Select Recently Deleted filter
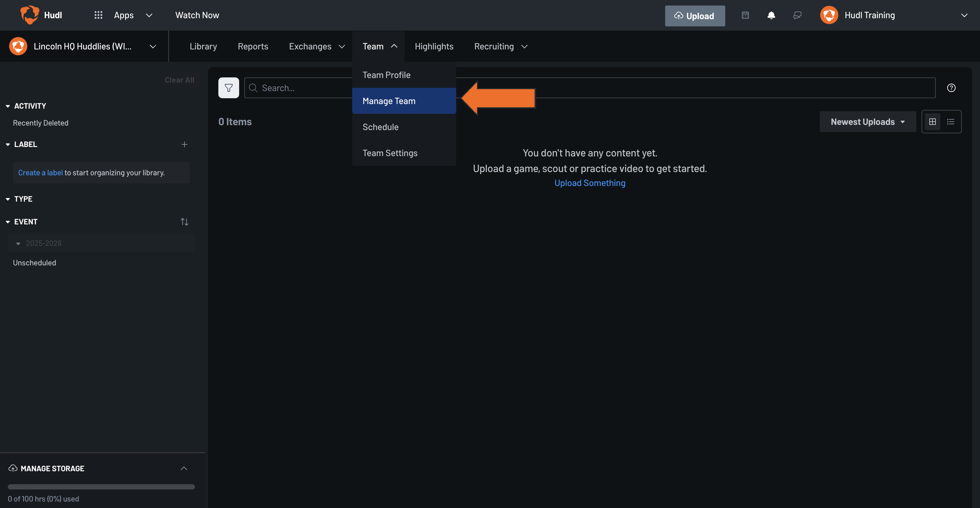 pos(41,123)
